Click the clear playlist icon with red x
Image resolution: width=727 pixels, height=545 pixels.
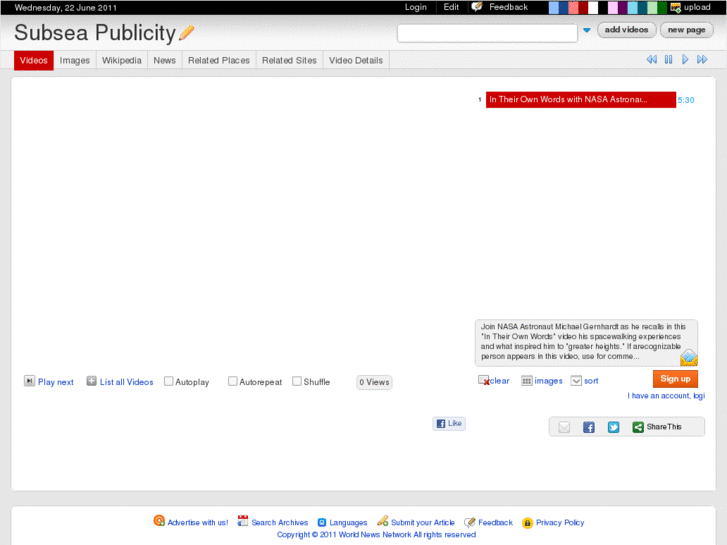tap(484, 380)
